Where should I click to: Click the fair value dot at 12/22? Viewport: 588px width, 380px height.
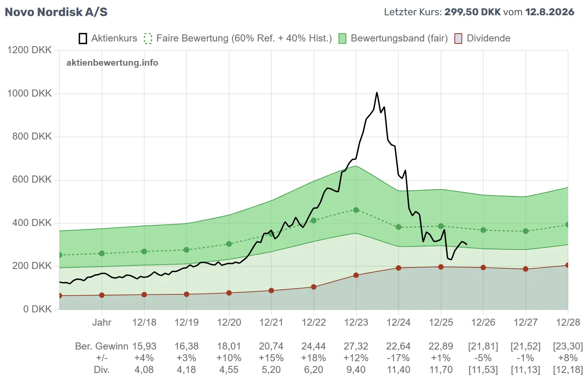[314, 220]
